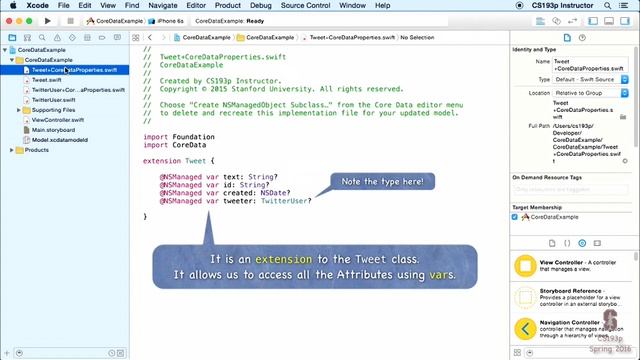Image resolution: width=640 pixels, height=360 pixels.
Task: Show File Template library
Action: coord(552,243)
